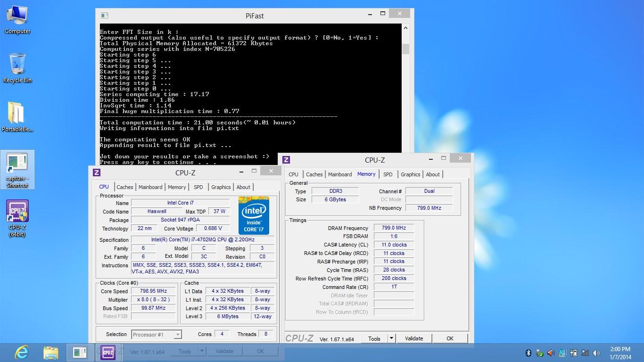644x362 pixels.
Task: Open About tab in the right CPU-Z window
Action: coord(433,174)
